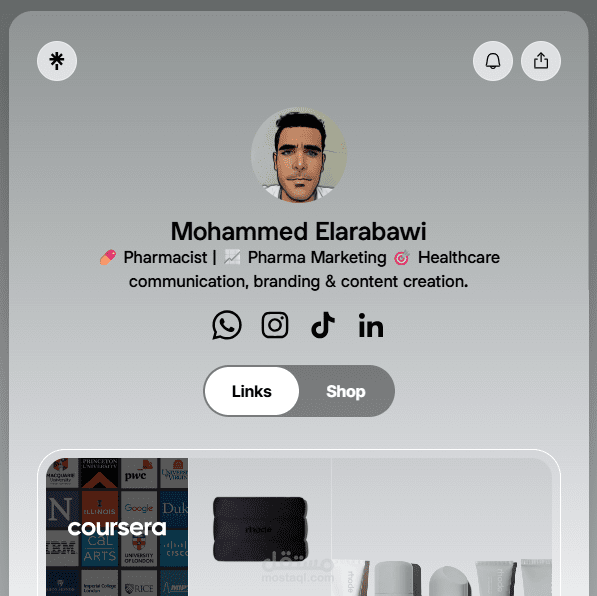Open the share profile icon
This screenshot has height=596, width=597.
click(x=541, y=61)
